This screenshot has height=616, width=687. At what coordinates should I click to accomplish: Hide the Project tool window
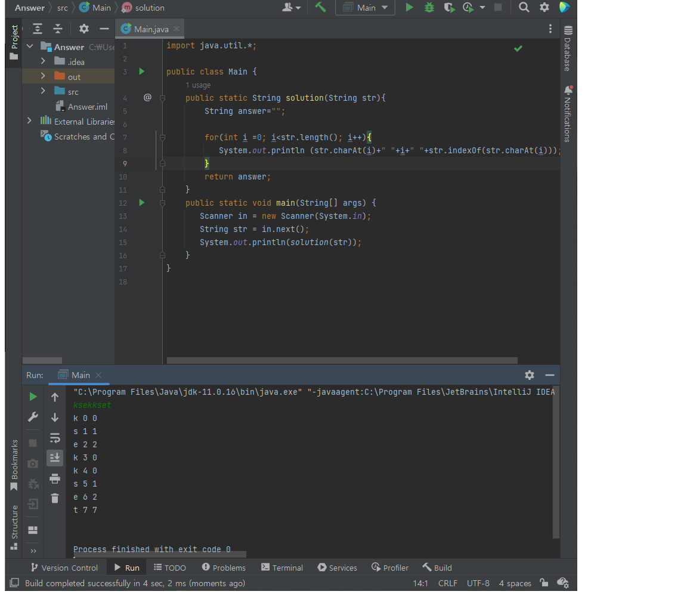104,29
